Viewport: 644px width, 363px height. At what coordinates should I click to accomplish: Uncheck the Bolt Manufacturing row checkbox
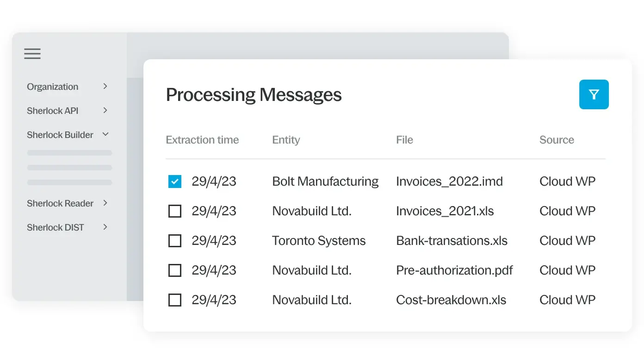coord(175,181)
